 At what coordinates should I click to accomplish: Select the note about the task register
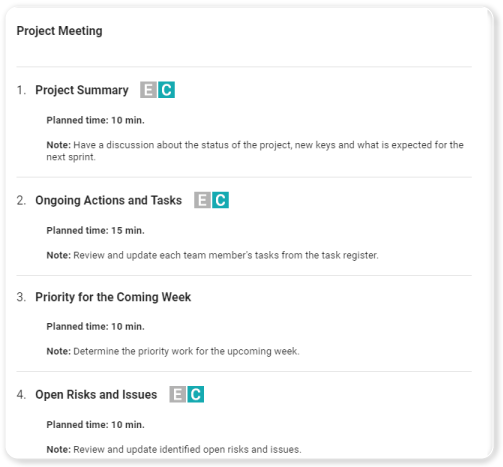[212, 255]
